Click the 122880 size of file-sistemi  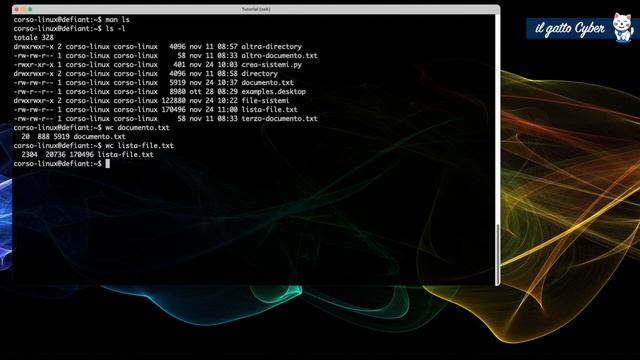[x=173, y=100]
